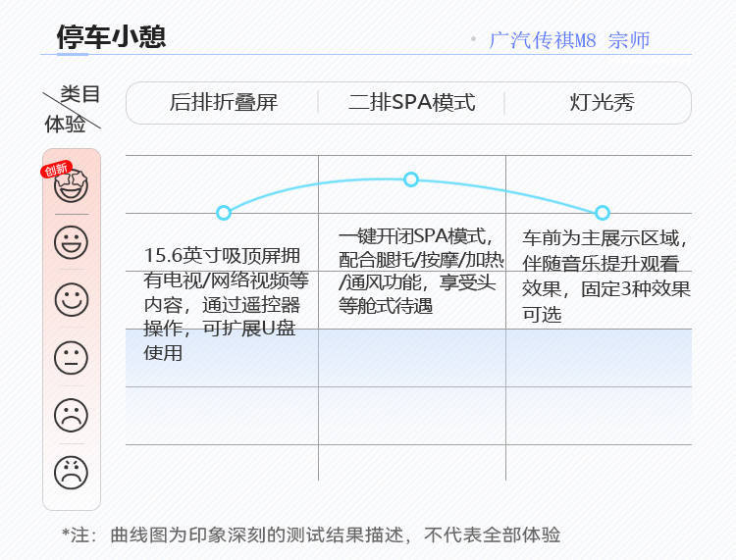Switch to the 后排折叠屏 tab
This screenshot has width=736, height=560.
tap(224, 103)
